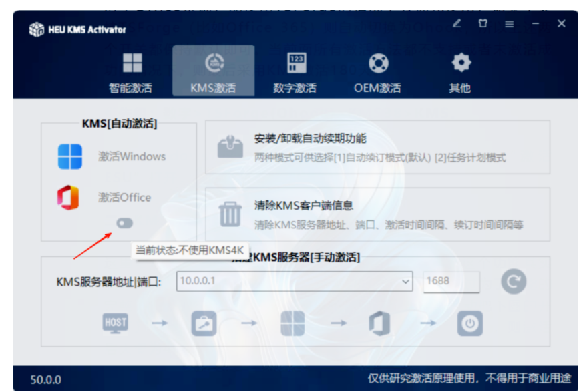587x392 pixels.
Task: Click the toolbox icon in the bottom workflow
Action: (203, 323)
